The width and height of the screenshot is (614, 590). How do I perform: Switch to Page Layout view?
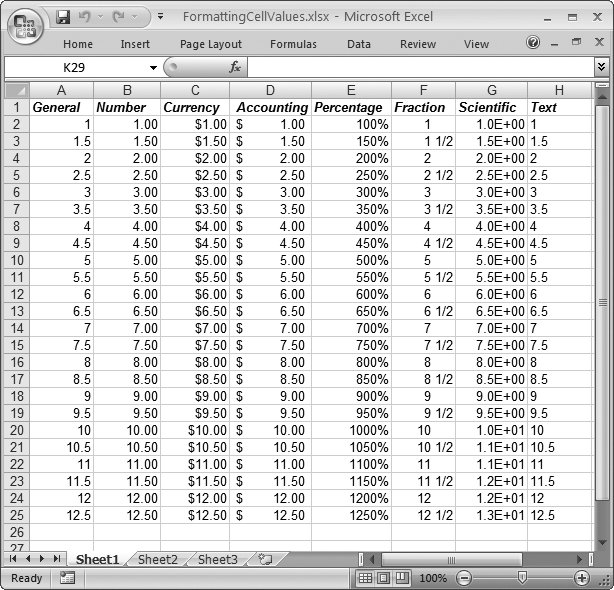point(385,578)
